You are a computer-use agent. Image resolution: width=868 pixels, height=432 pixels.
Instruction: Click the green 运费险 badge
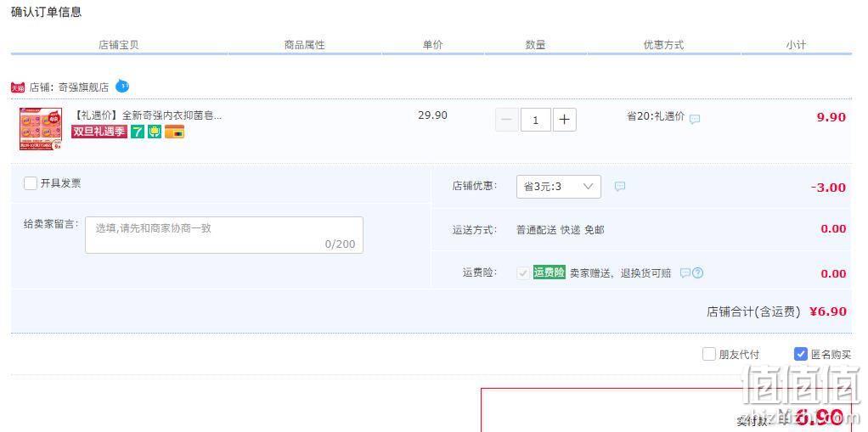tap(550, 272)
